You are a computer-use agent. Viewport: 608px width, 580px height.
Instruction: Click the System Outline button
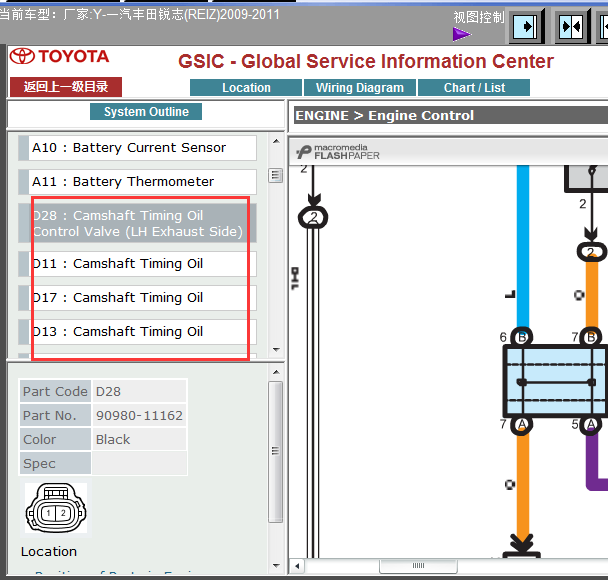point(146,112)
